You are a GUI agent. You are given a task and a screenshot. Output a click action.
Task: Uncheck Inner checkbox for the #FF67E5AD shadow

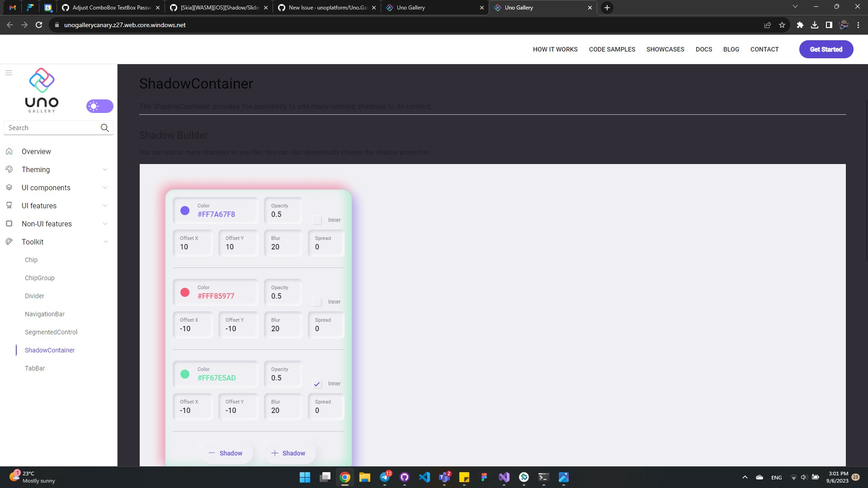(317, 384)
